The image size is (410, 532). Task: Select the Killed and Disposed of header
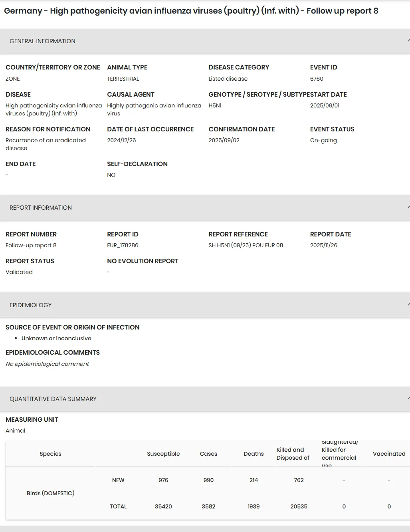point(293,454)
